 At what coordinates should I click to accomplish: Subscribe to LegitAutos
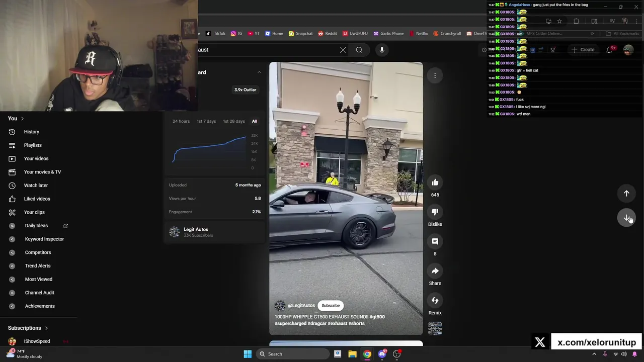coord(331,306)
